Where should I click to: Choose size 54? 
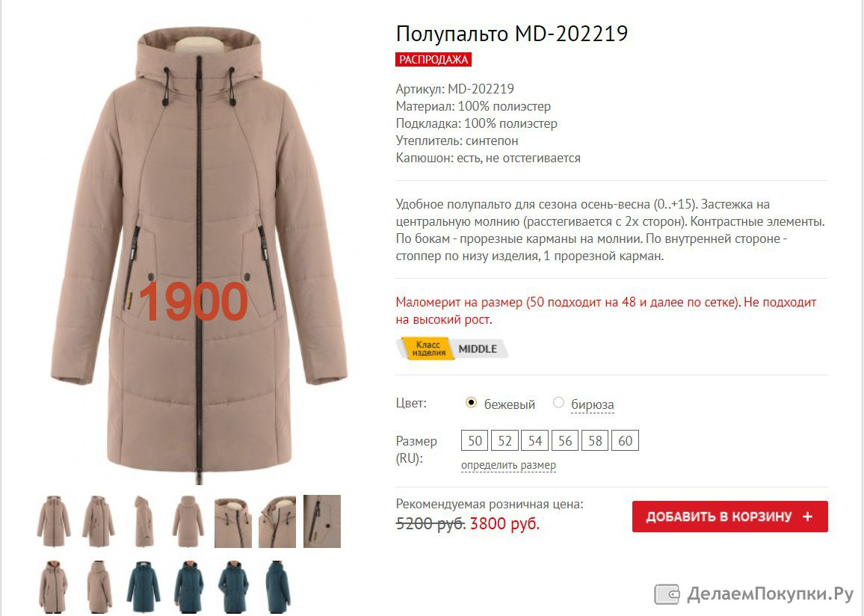click(x=535, y=441)
